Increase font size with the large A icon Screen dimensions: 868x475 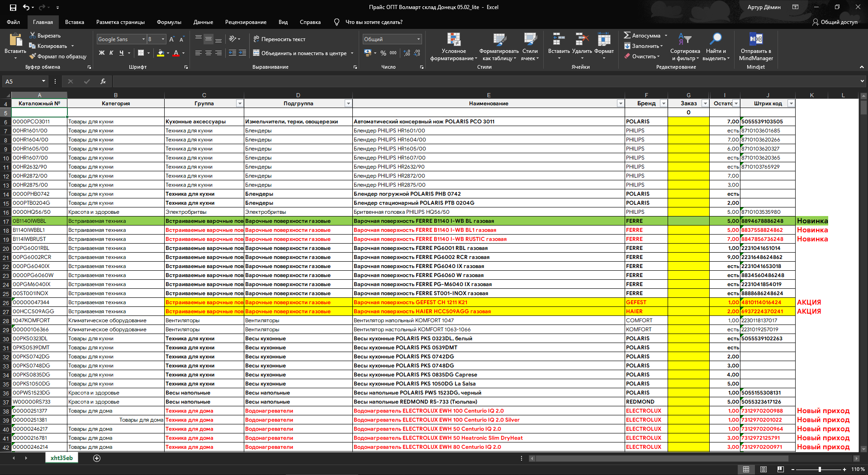tap(172, 39)
